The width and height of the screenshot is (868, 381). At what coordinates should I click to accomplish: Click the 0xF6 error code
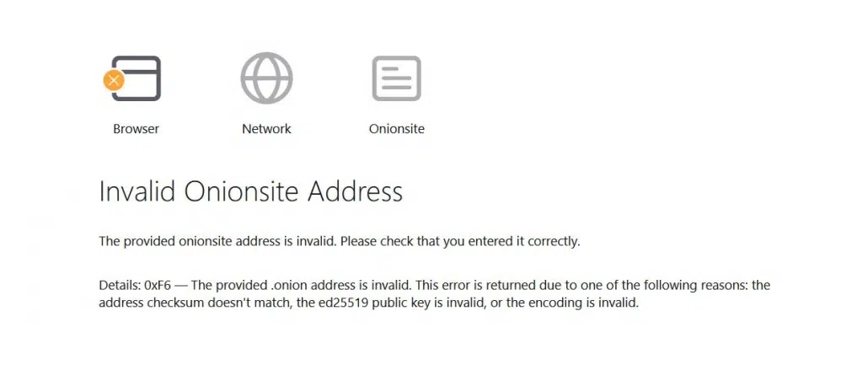[x=158, y=286]
